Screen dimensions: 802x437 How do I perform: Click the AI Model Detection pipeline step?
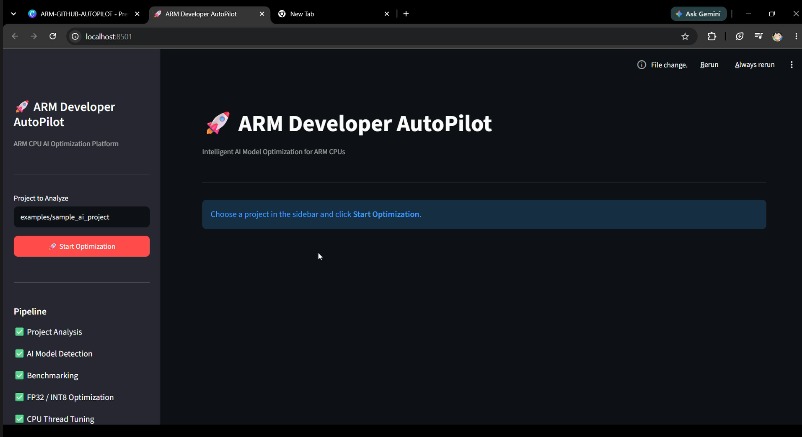[x=54, y=354]
